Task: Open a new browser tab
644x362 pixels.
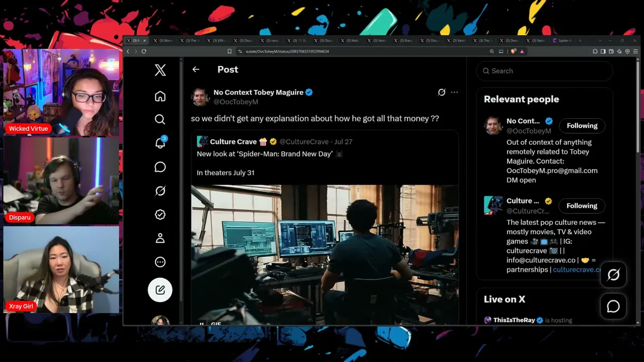Action: click(x=580, y=40)
